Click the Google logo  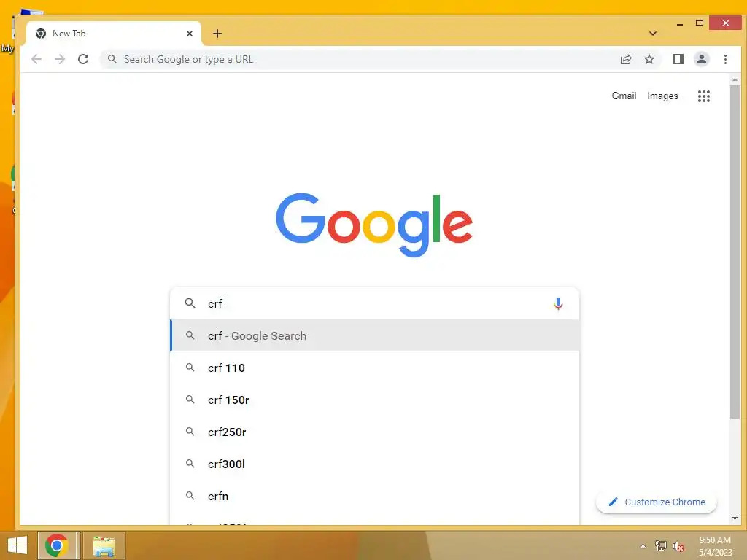coord(374,225)
